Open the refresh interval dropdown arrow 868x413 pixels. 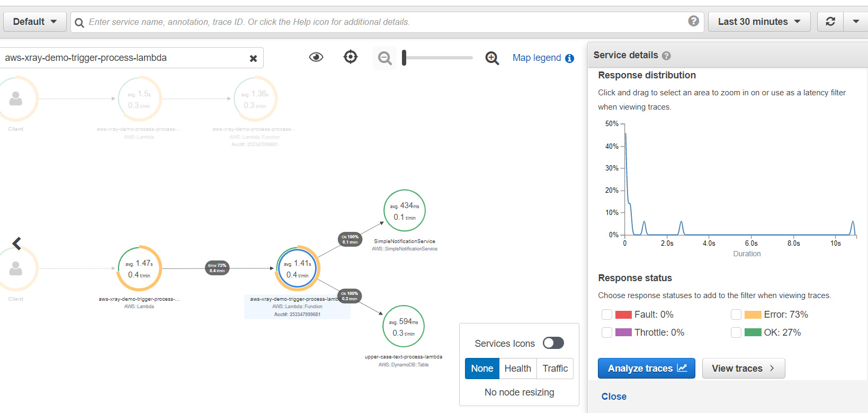coord(855,22)
